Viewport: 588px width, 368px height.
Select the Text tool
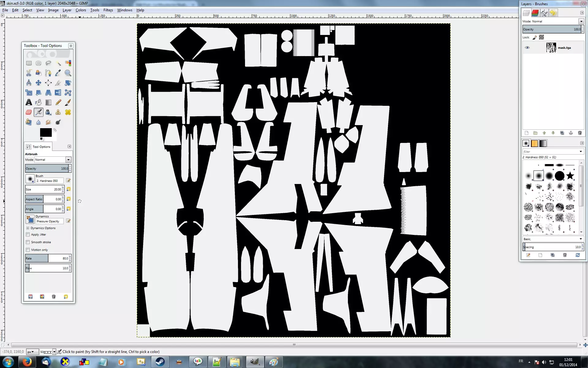click(x=29, y=102)
